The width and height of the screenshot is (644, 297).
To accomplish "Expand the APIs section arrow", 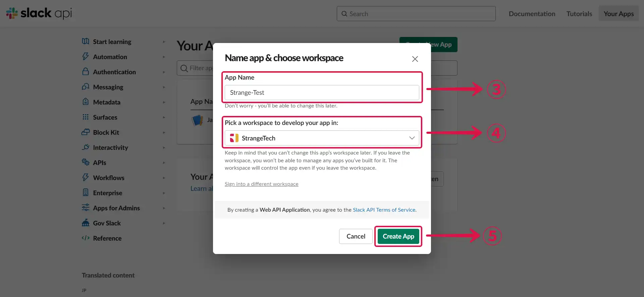I will click(x=164, y=163).
